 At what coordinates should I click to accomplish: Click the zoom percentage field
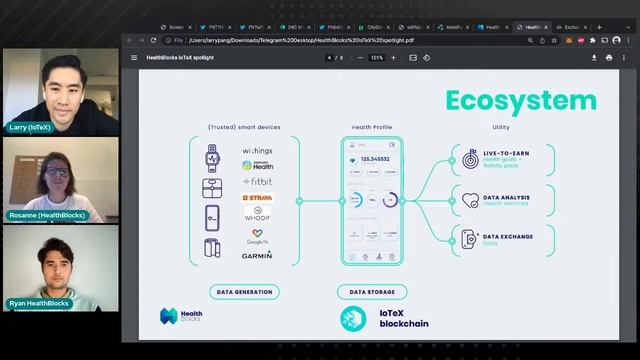tap(376, 58)
